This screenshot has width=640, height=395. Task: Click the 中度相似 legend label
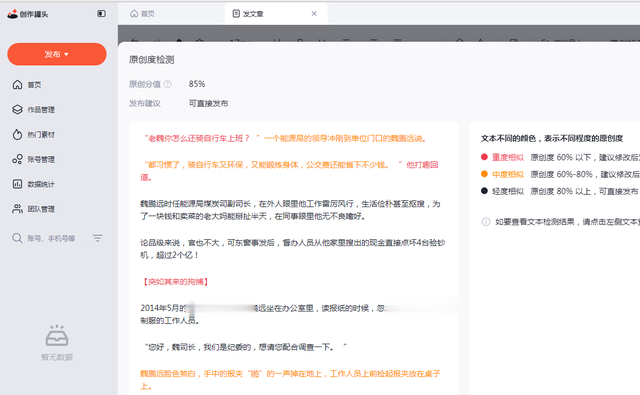tap(508, 174)
